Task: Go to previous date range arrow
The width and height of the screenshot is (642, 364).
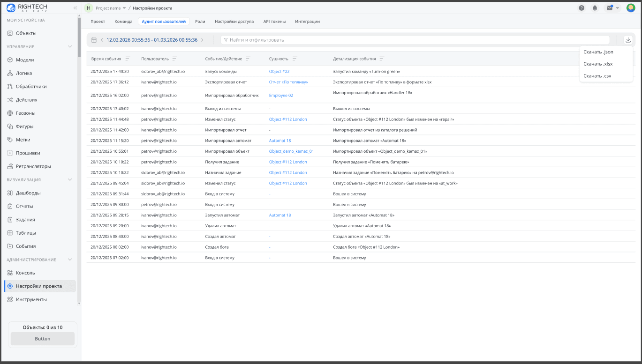Action: coord(102,40)
